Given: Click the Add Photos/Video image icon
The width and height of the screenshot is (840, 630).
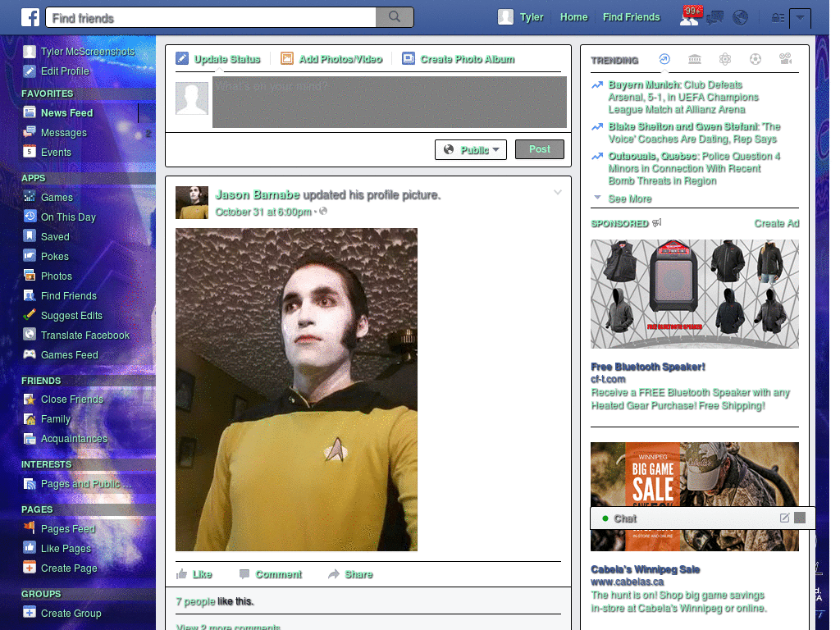Looking at the screenshot, I should point(287,58).
